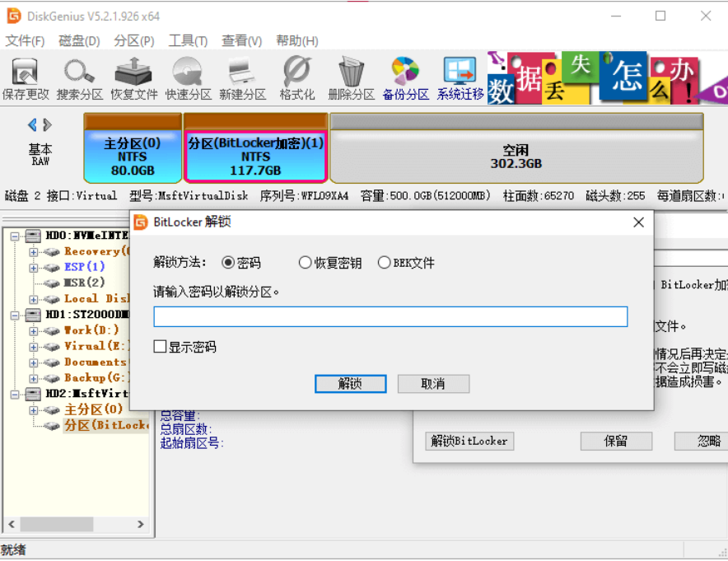Open the View (查看) menu
The image size is (728, 561).
241,41
